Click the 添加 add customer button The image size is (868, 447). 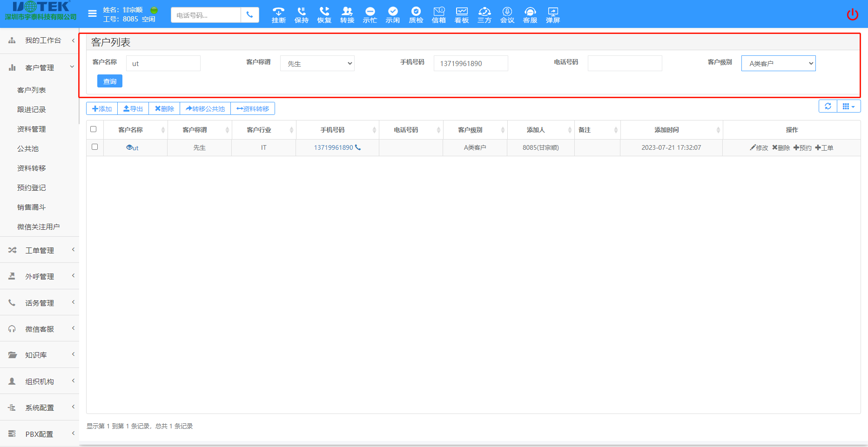(102, 109)
